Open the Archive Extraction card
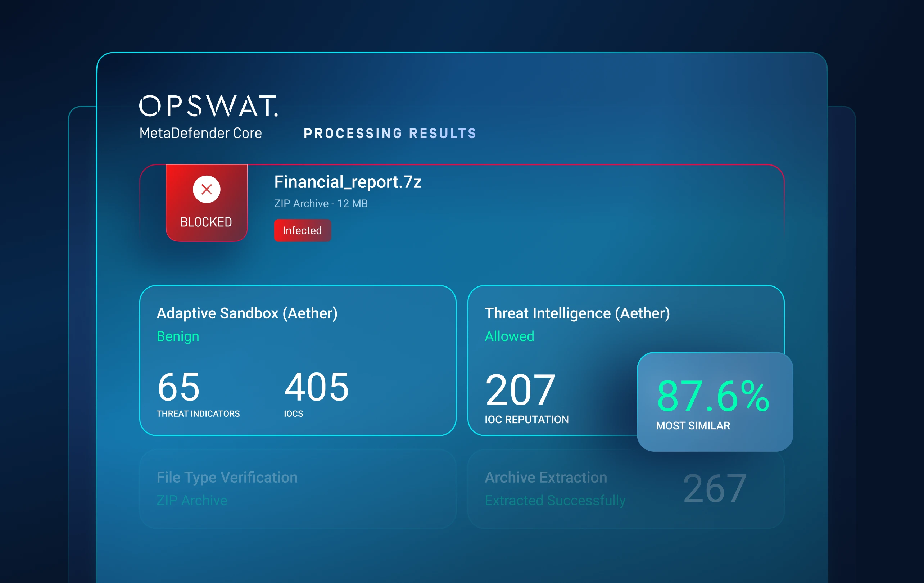The width and height of the screenshot is (924, 583). 545,478
